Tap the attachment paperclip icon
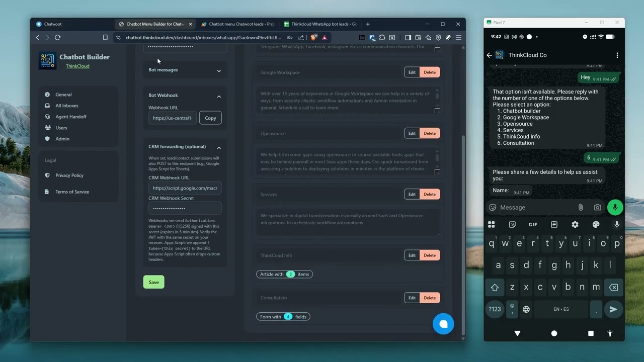Image resolution: width=644 pixels, height=362 pixels. 581,207
